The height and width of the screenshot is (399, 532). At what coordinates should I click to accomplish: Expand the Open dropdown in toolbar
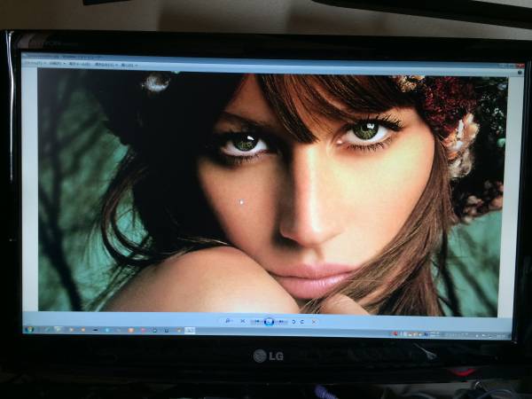(127, 65)
